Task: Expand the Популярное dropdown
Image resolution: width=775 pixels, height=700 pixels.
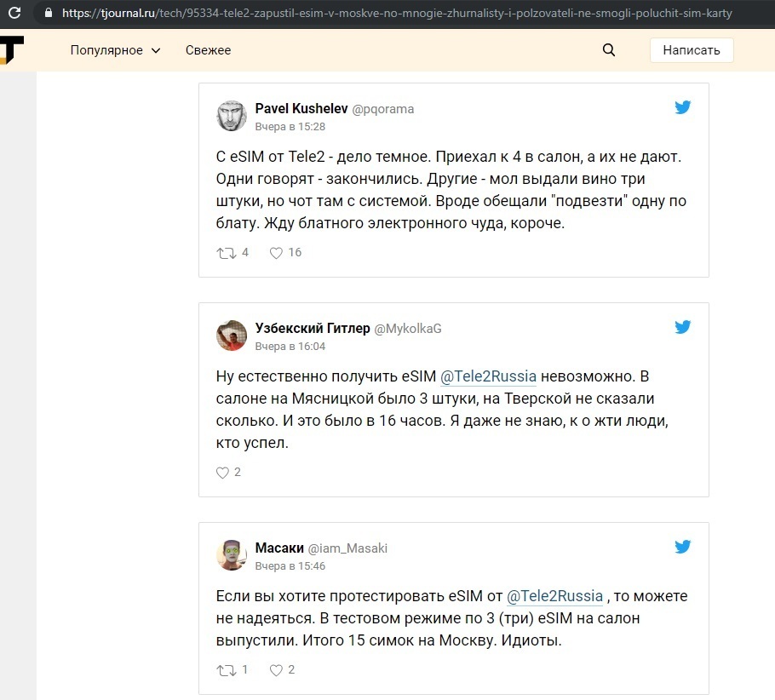Action: pos(116,50)
